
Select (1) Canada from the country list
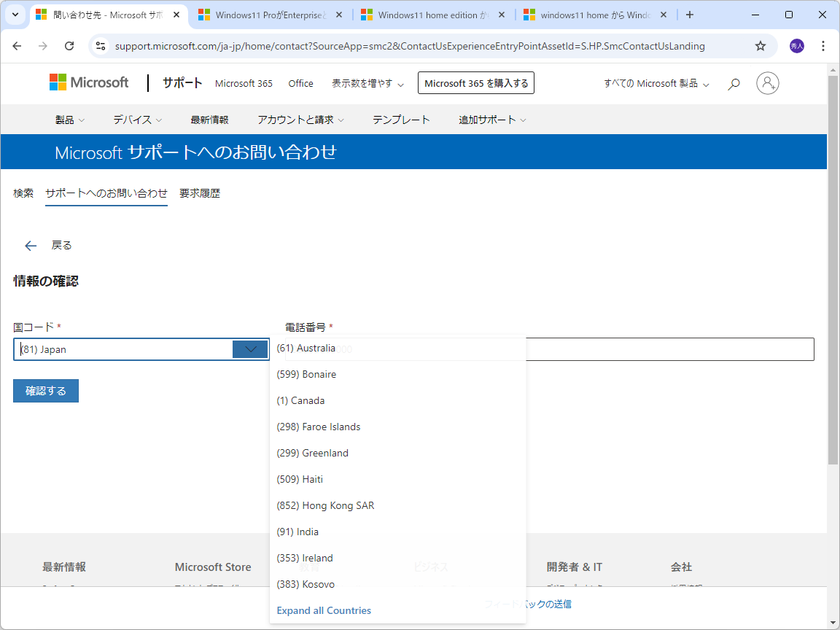click(300, 400)
